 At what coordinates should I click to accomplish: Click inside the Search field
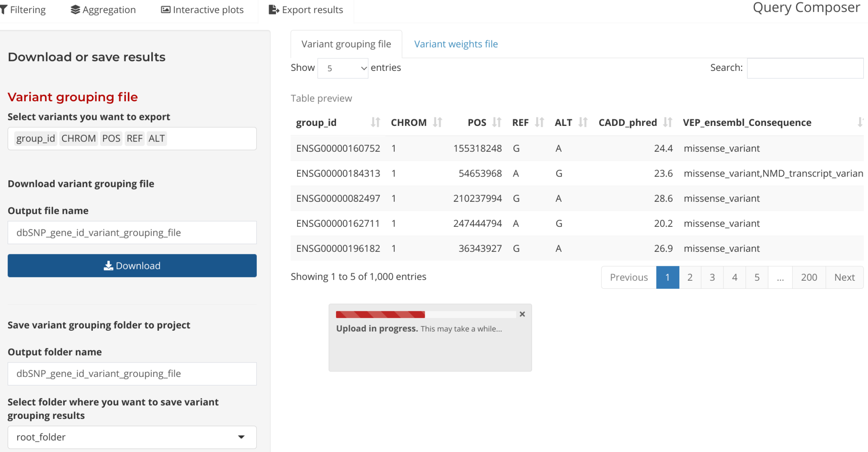[x=805, y=68]
